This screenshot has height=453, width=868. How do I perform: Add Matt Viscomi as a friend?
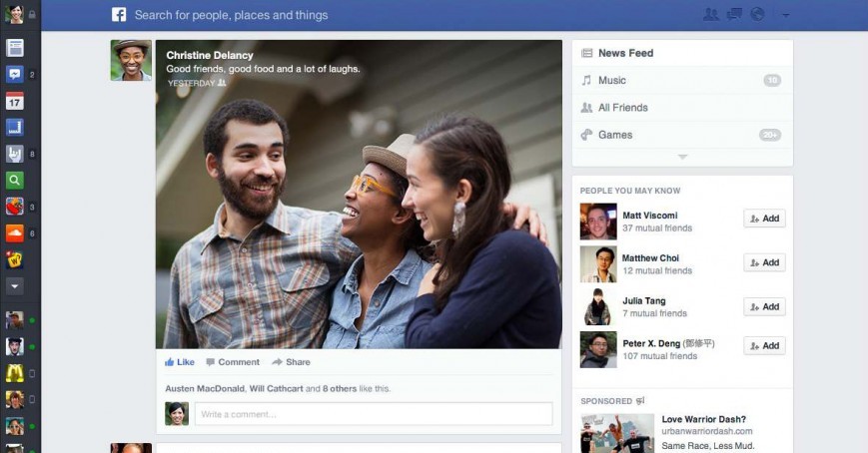764,219
